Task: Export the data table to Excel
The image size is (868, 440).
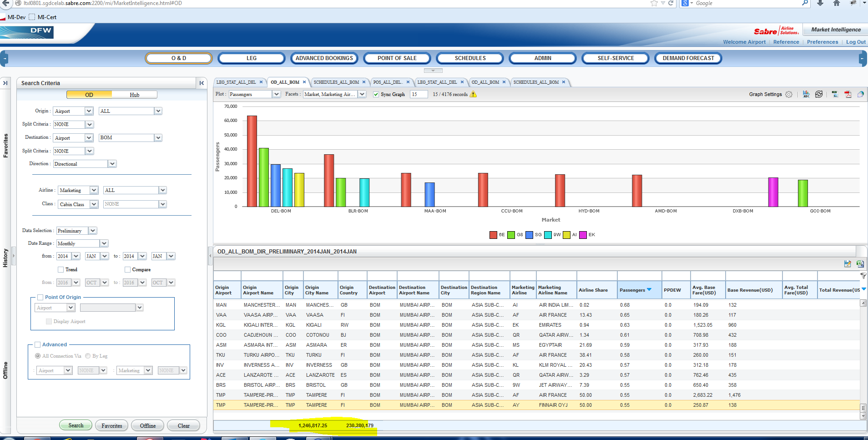Action: click(x=860, y=264)
